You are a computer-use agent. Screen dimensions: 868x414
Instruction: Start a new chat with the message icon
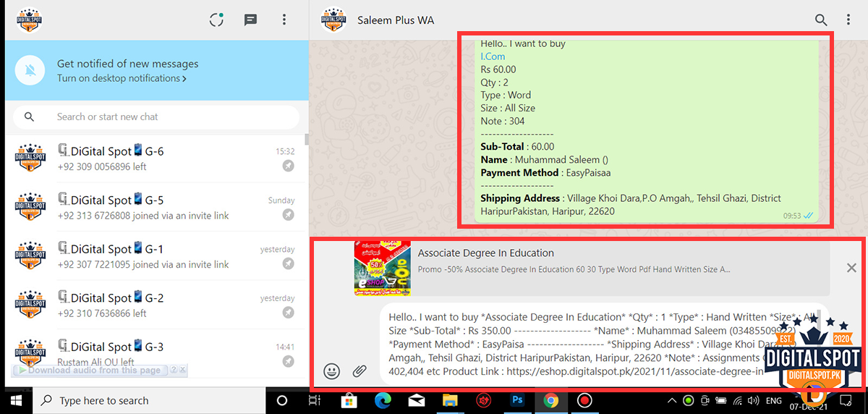pyautogui.click(x=250, y=20)
